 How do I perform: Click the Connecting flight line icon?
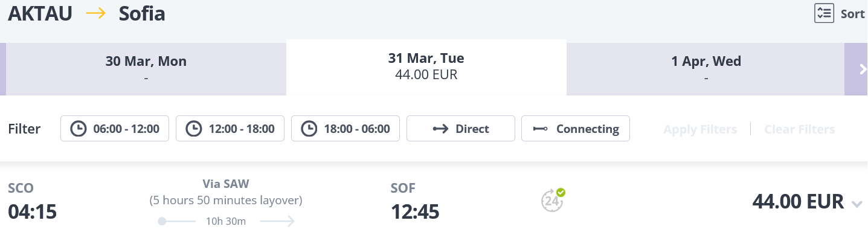[541, 129]
